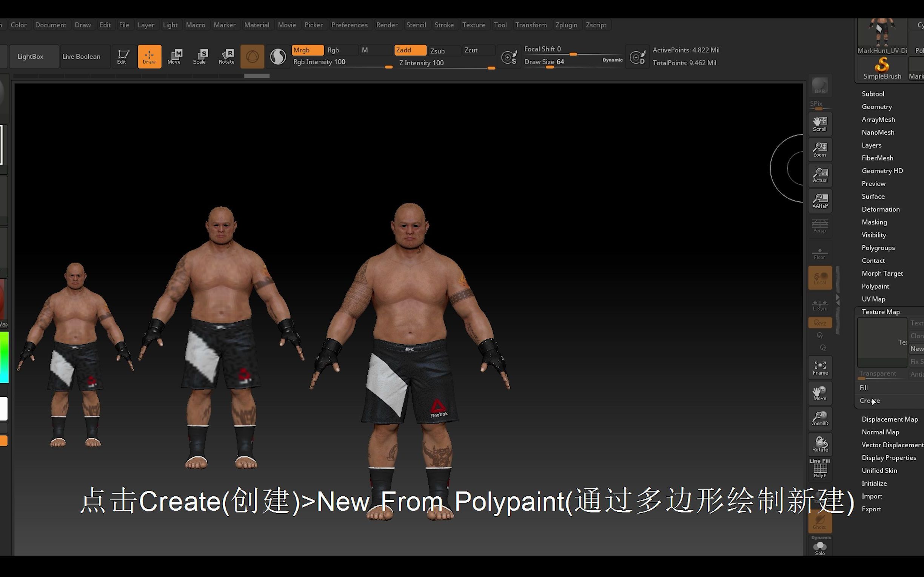Click the Frame icon on the right shelf
Viewport: 924px width, 577px height.
pos(820,367)
